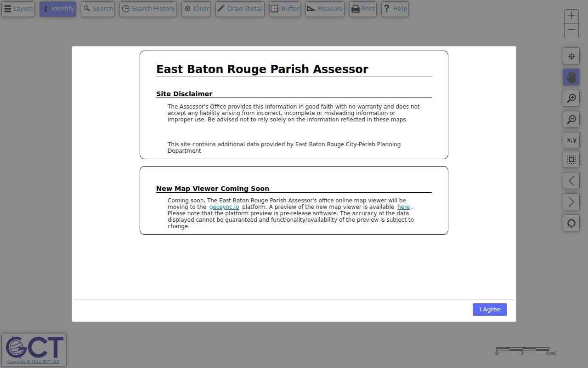The width and height of the screenshot is (588, 368).
Task: Click the GCT logo
Action: click(34, 347)
